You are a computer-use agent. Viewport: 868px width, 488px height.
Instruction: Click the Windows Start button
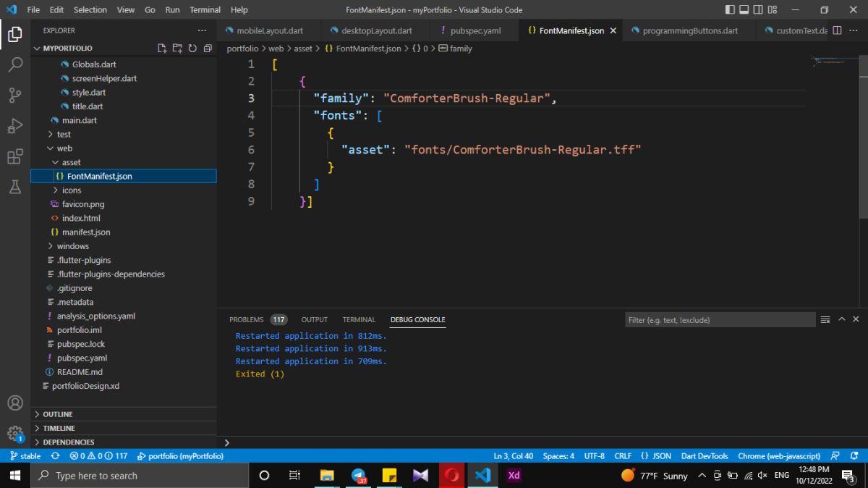tap(15, 476)
